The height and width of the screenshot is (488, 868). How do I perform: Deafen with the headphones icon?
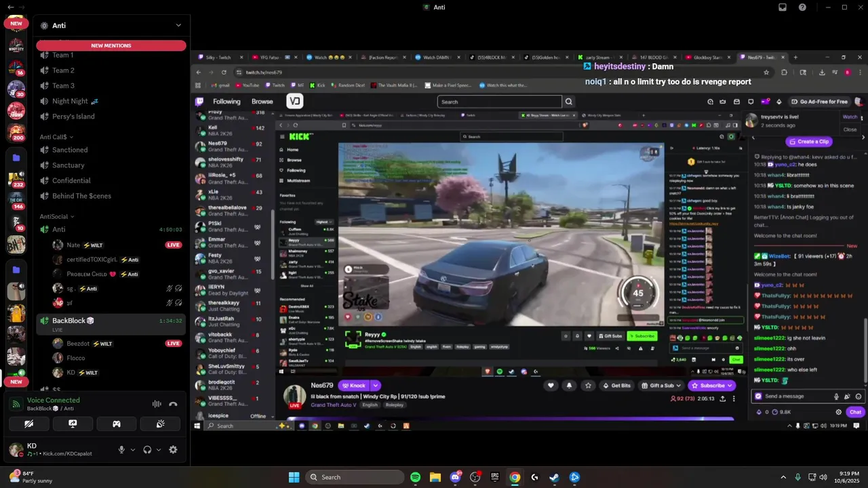147,449
